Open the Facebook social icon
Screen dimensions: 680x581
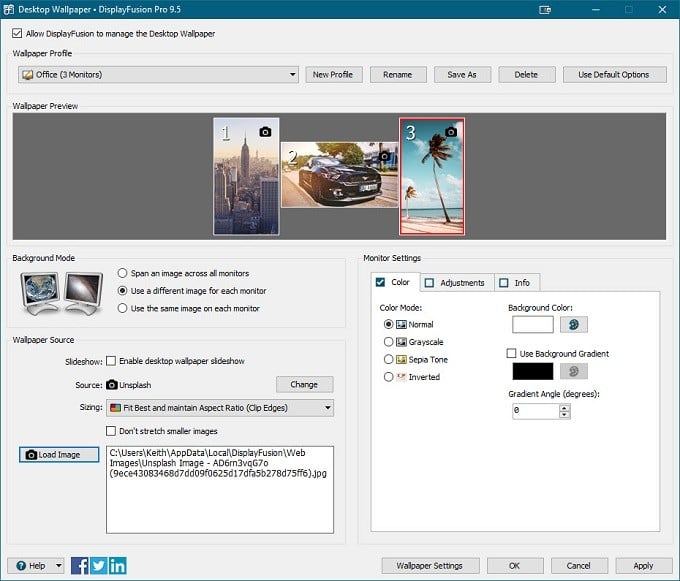pyautogui.click(x=80, y=565)
